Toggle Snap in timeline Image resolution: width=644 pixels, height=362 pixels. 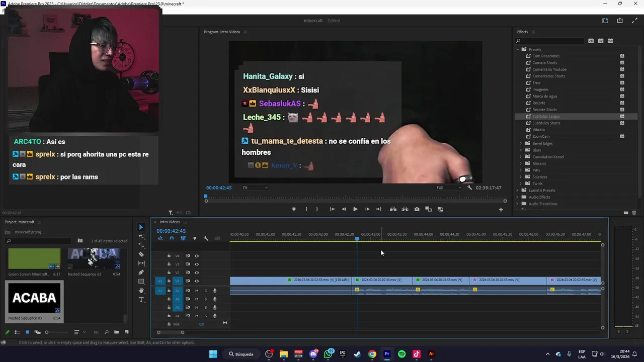click(172, 238)
